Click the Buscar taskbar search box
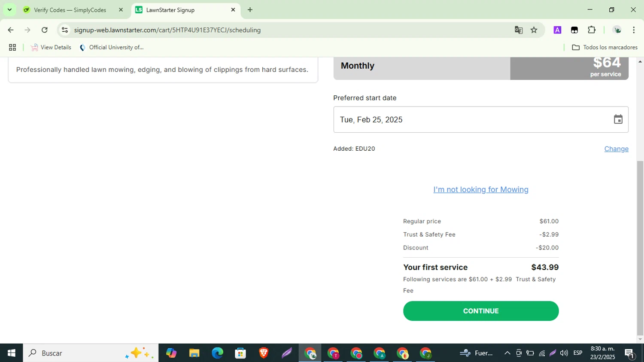The image size is (644, 362). click(x=91, y=353)
